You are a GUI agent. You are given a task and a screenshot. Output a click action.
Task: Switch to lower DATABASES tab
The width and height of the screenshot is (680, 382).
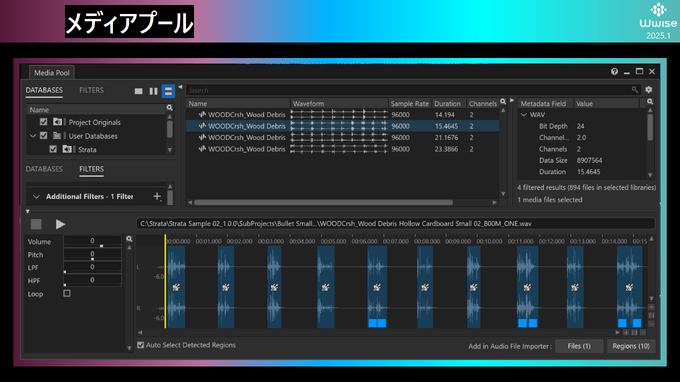pos(44,169)
